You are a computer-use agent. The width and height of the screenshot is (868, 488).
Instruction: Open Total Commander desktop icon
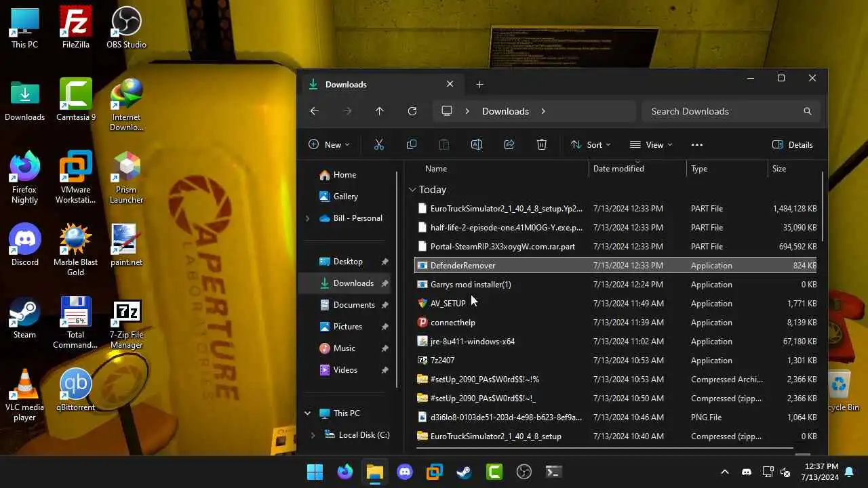[x=76, y=323]
